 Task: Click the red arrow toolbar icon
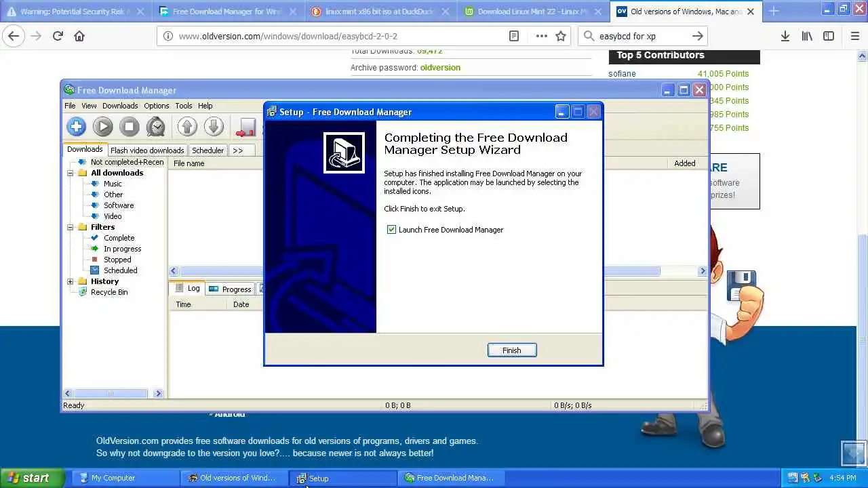pos(245,127)
